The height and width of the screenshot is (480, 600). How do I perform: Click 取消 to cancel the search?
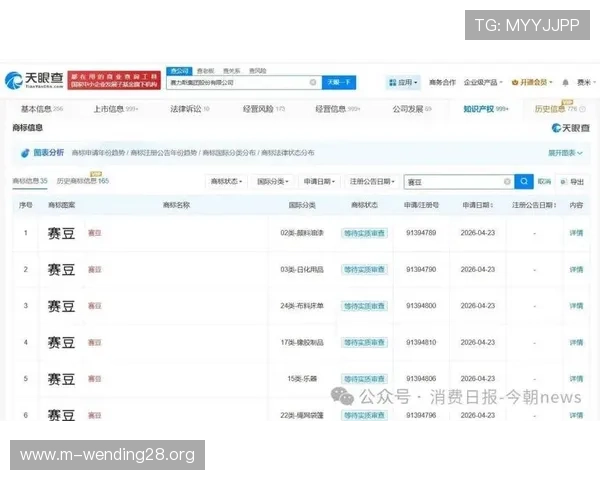[x=544, y=181]
